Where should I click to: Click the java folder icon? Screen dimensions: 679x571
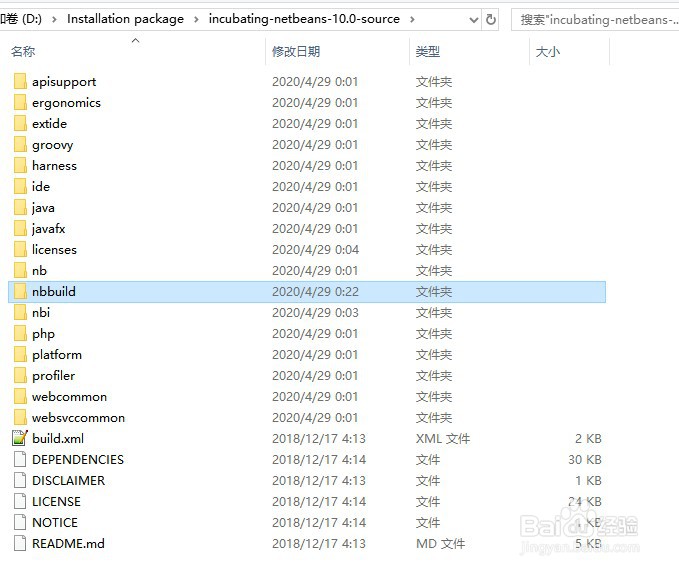20,207
